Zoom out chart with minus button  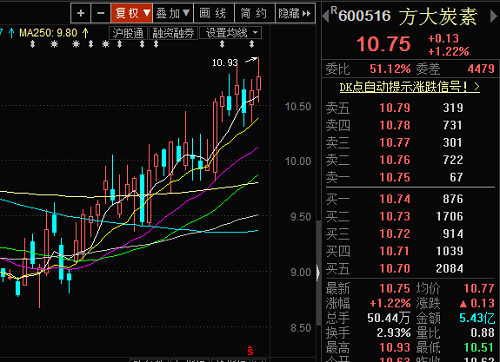click(x=101, y=13)
